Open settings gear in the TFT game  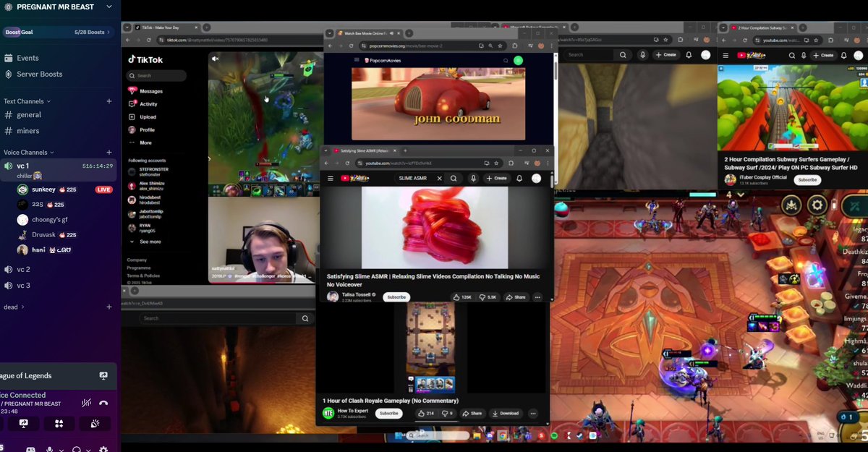(x=817, y=205)
